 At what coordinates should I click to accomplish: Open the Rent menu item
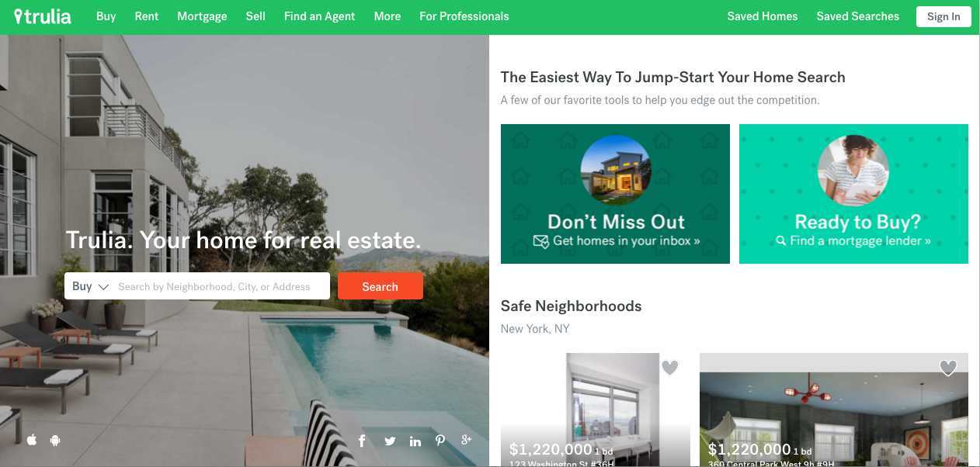tap(147, 16)
